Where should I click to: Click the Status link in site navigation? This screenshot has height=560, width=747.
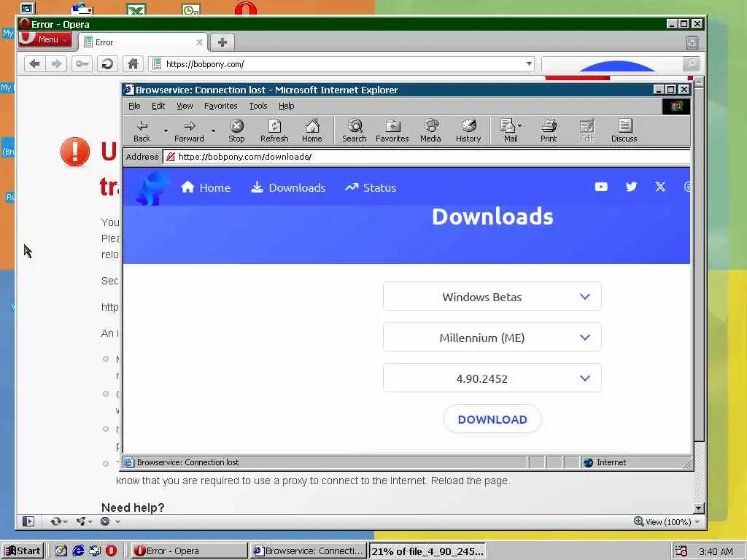[x=371, y=187]
